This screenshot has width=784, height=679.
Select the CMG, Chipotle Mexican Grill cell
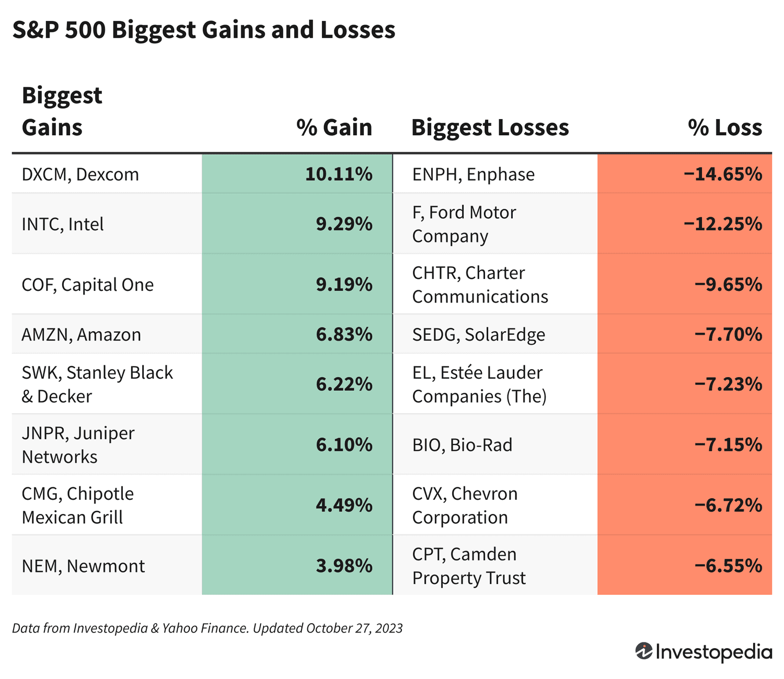77,505
